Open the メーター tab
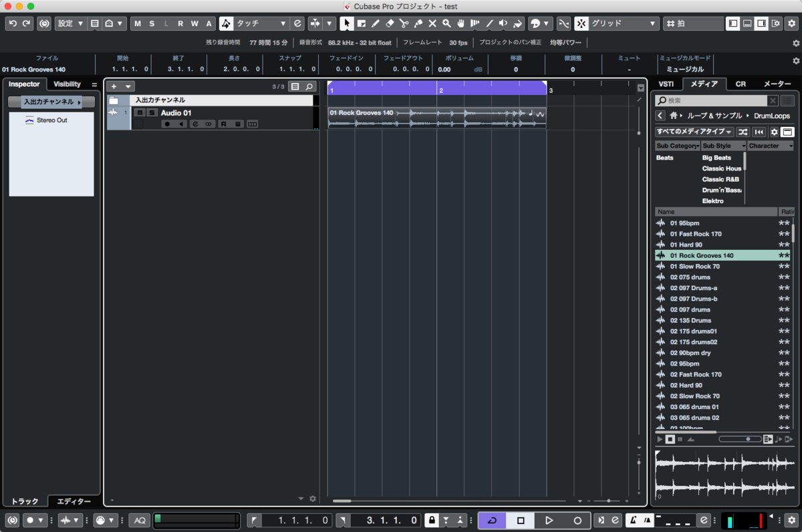Viewport: 802px width, 532px height. [x=777, y=84]
